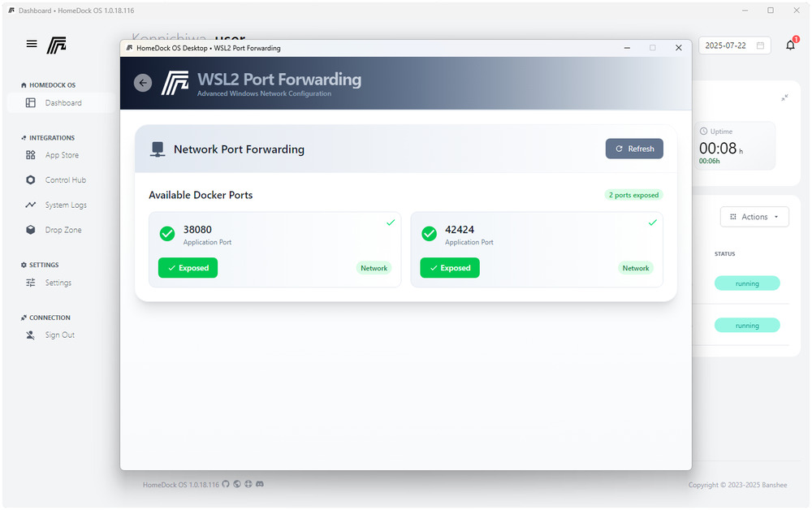
Task: Click the Discord icon in the footer
Action: click(x=260, y=484)
